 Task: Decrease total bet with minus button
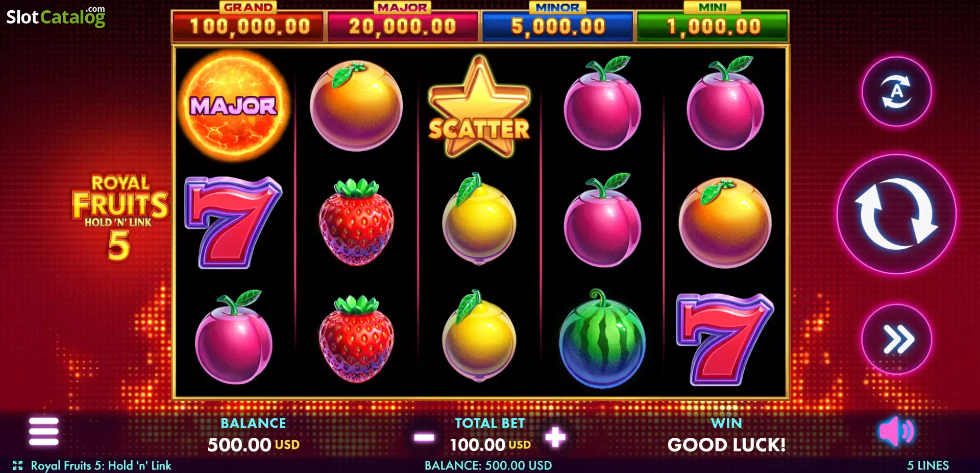(x=424, y=437)
